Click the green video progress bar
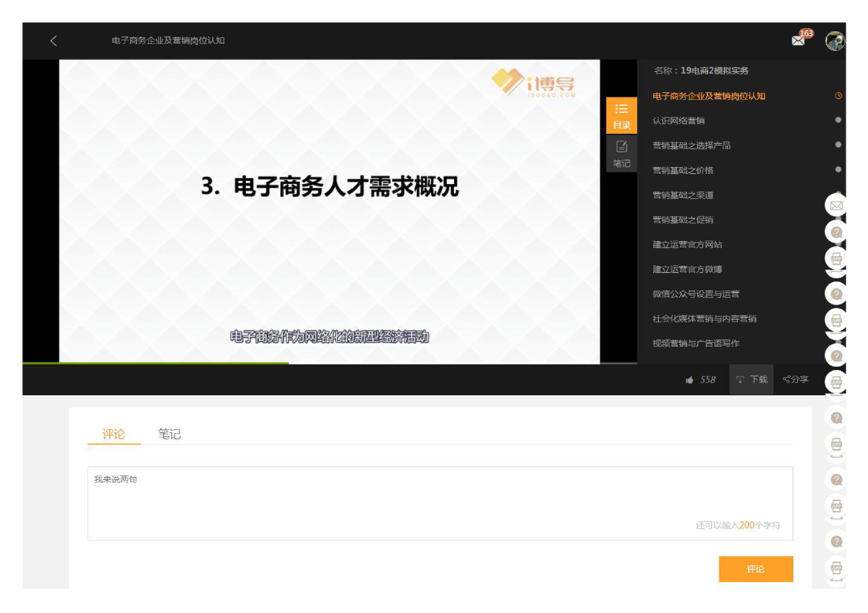Screen dimensions: 868x613 (x=155, y=363)
